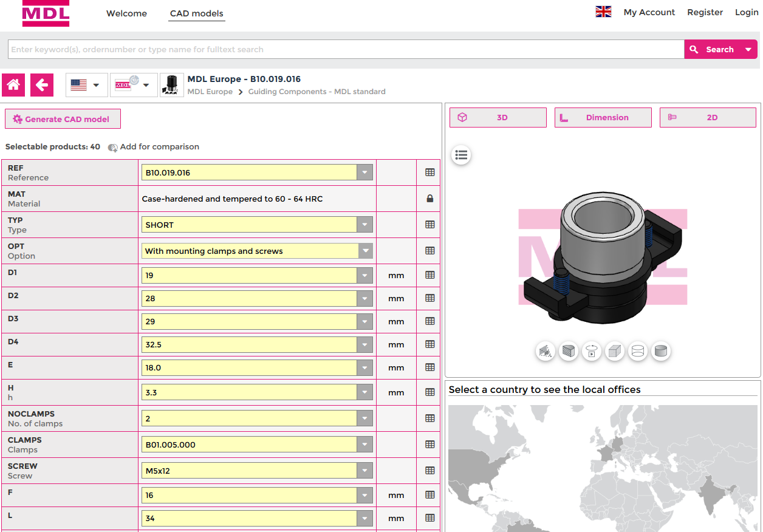This screenshot has width=763, height=532.
Task: Click the UK flag language icon
Action: (x=603, y=12)
